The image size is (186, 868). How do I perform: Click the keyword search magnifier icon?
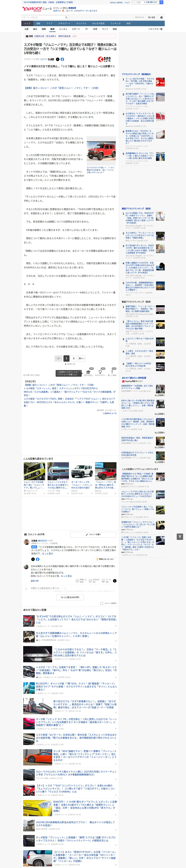coord(66,18)
